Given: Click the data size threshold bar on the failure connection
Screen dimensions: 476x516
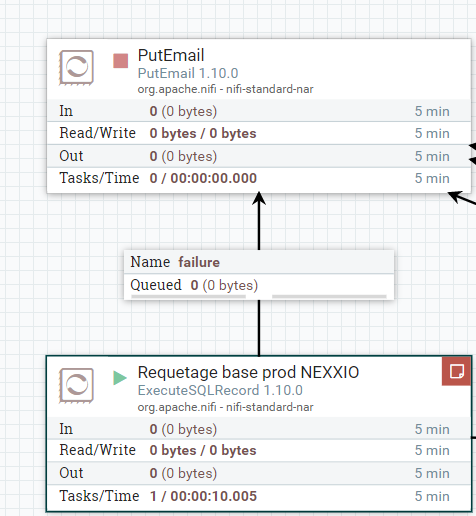Looking at the screenshot, I should click(x=329, y=296).
